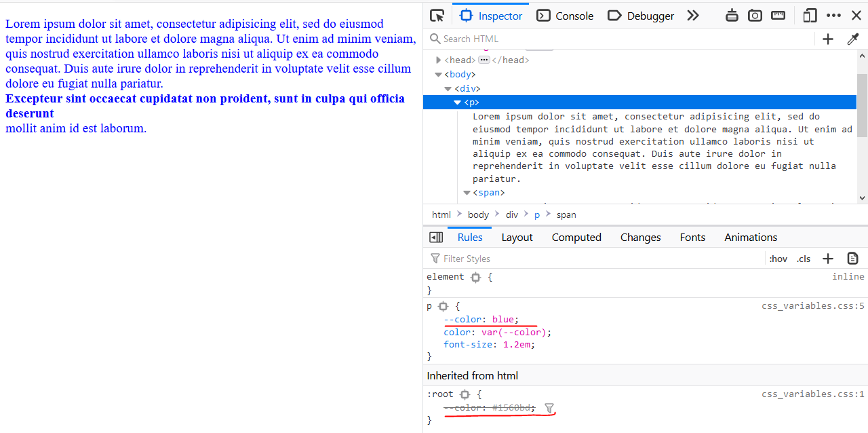This screenshot has width=868, height=433.
Task: Collapse the body element node
Action: 439,75
